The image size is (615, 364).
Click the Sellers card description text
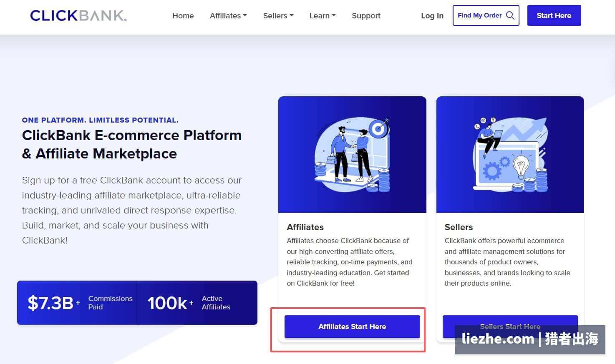coord(507,262)
